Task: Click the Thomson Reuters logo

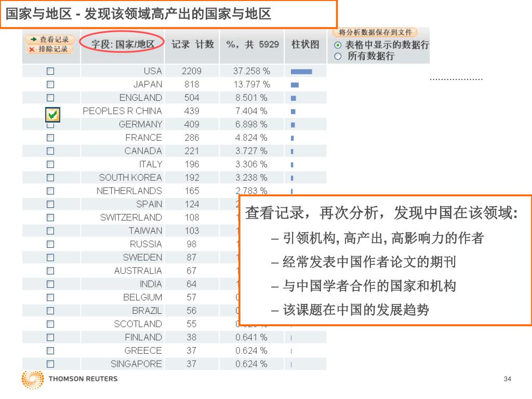Action: (70, 379)
